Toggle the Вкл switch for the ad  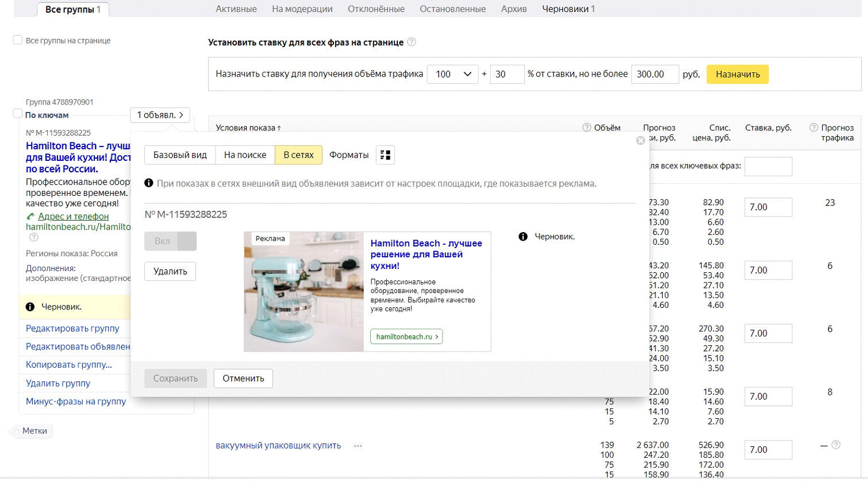pos(170,241)
